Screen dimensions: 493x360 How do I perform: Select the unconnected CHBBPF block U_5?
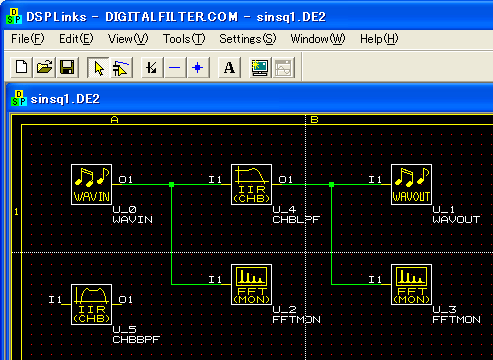(x=91, y=304)
